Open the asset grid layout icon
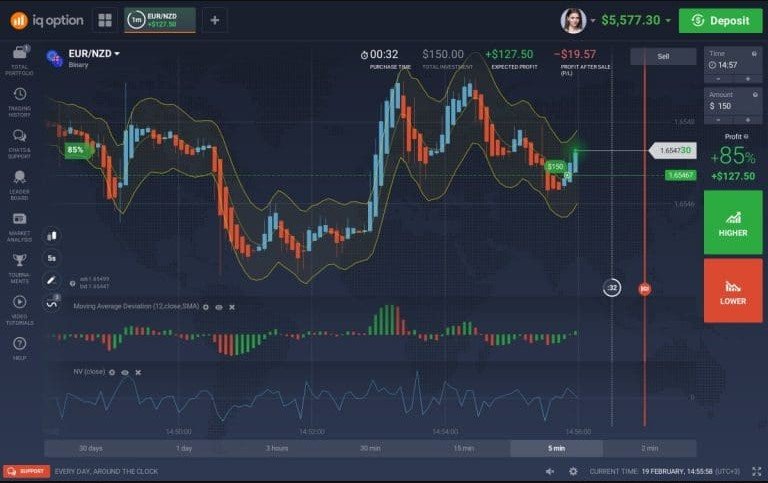The height and width of the screenshot is (483, 768). (x=105, y=20)
